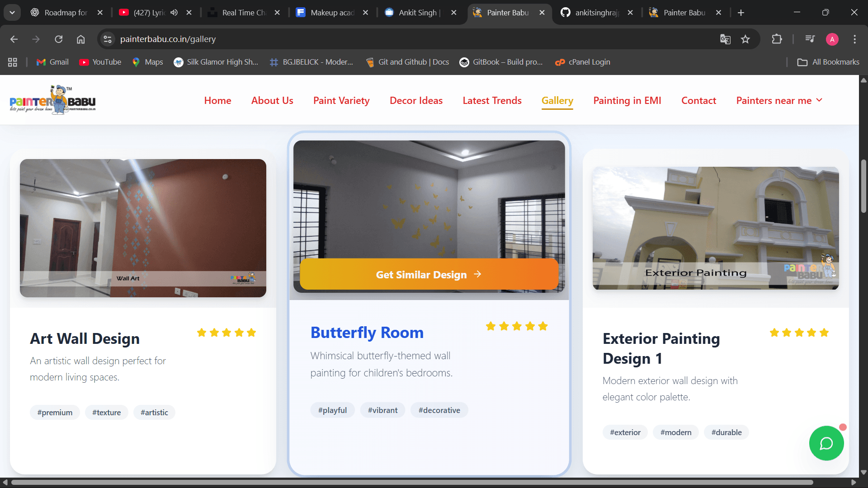Click the horizontal scrollbar at bottom

tap(411, 482)
